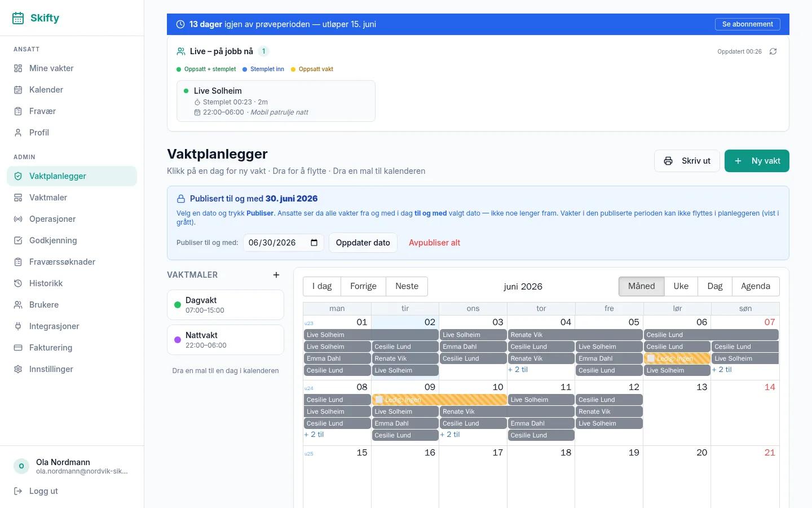The height and width of the screenshot is (508, 812).
Task: Open the Live Solheim on-duty card
Action: pos(276,101)
